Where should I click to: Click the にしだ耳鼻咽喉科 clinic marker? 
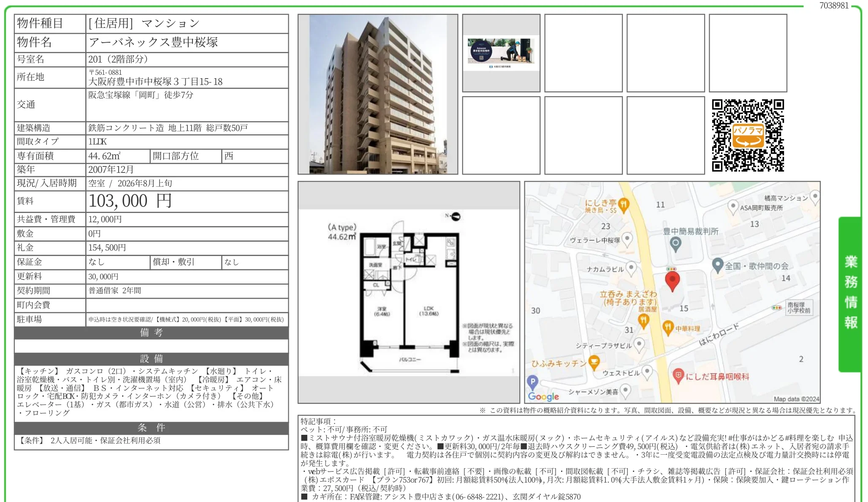click(678, 376)
